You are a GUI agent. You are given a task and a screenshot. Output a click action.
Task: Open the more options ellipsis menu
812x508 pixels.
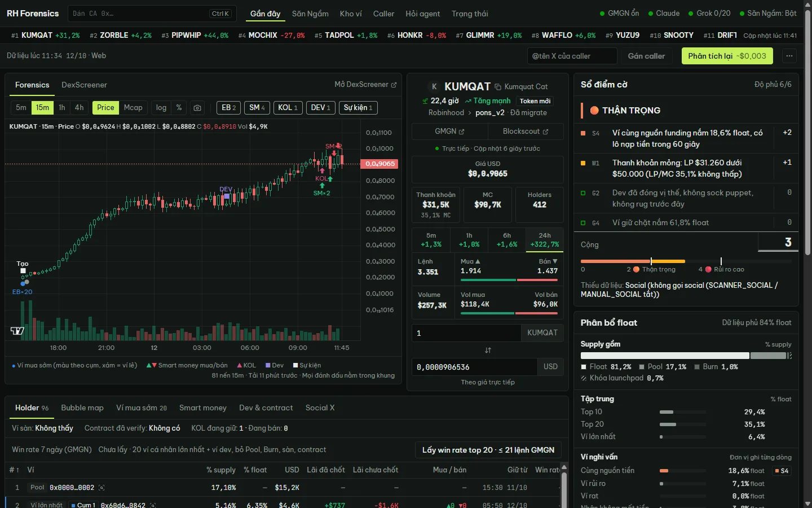789,56
